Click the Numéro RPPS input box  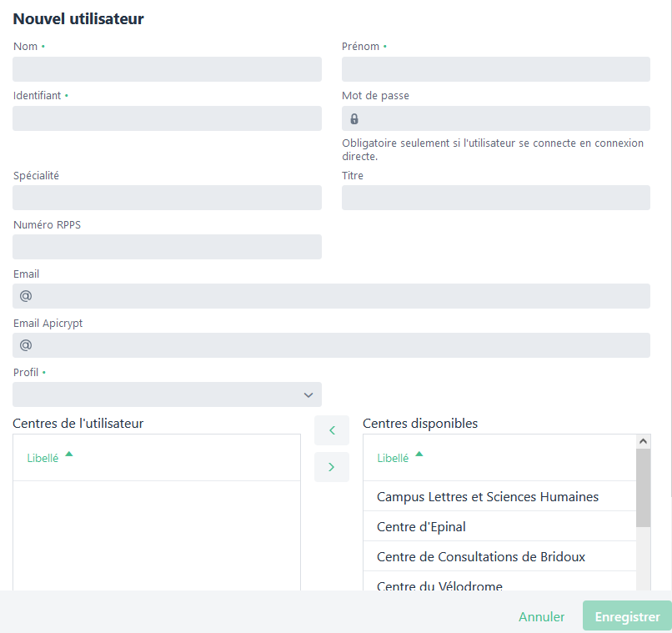[x=167, y=247]
